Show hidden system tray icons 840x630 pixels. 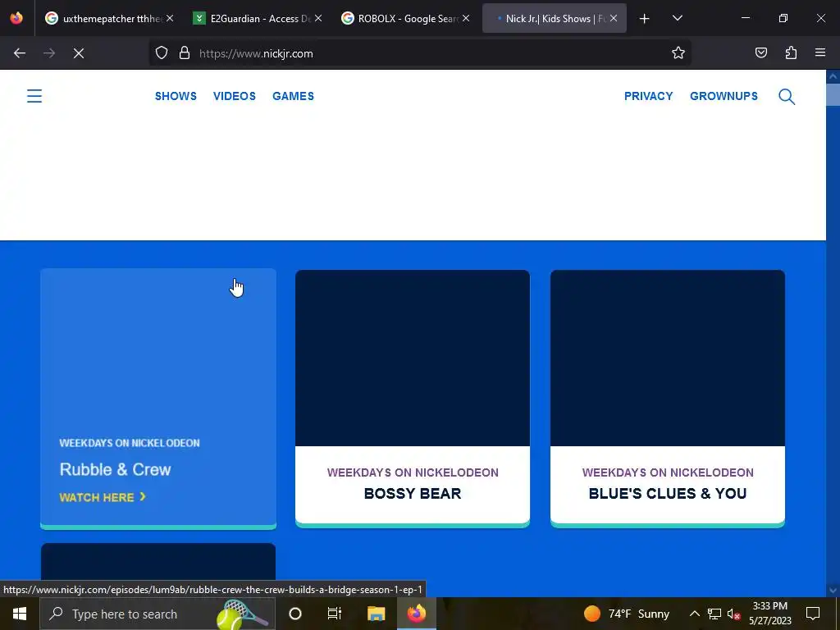coord(694,614)
